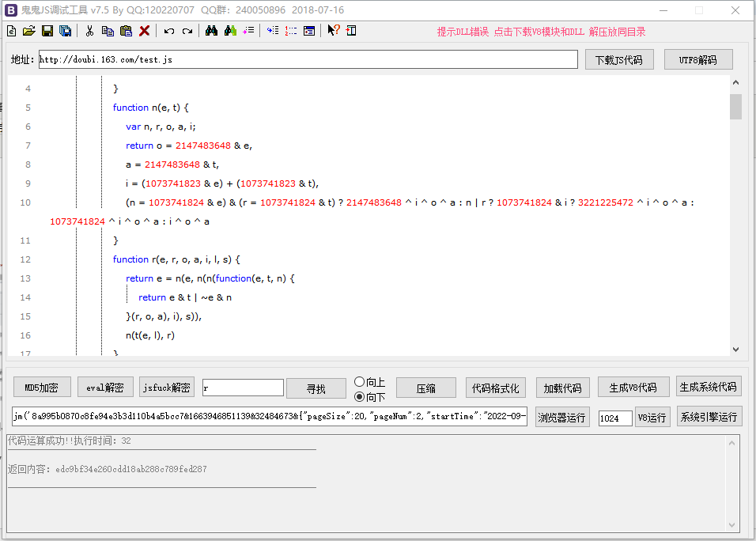
Task: Open Find with the binoculars icon
Action: click(211, 31)
